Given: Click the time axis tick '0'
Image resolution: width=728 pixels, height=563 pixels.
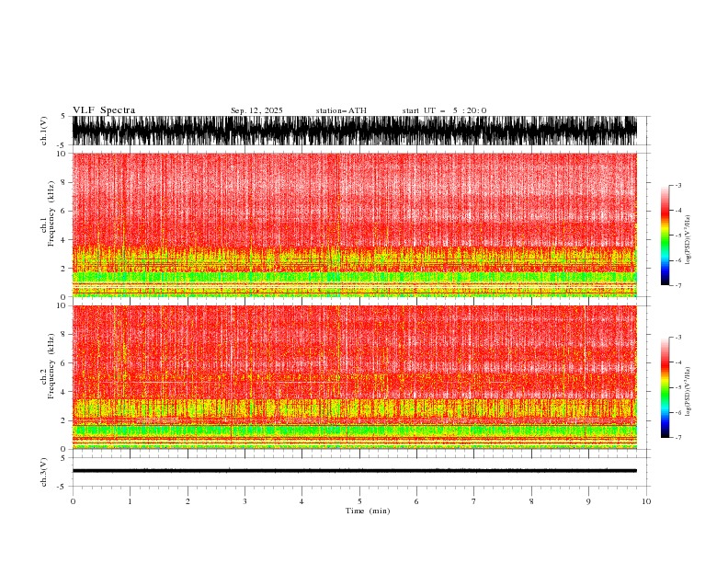Looking at the screenshot, I should (73, 501).
